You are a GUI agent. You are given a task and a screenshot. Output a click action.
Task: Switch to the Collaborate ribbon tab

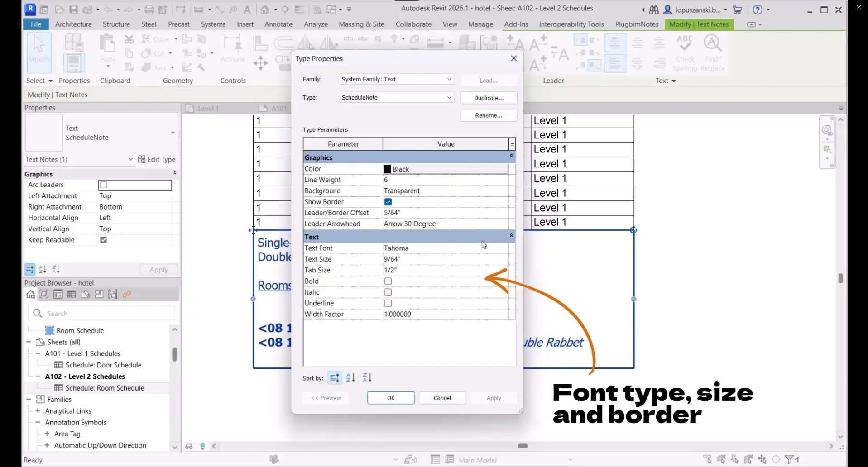point(413,24)
